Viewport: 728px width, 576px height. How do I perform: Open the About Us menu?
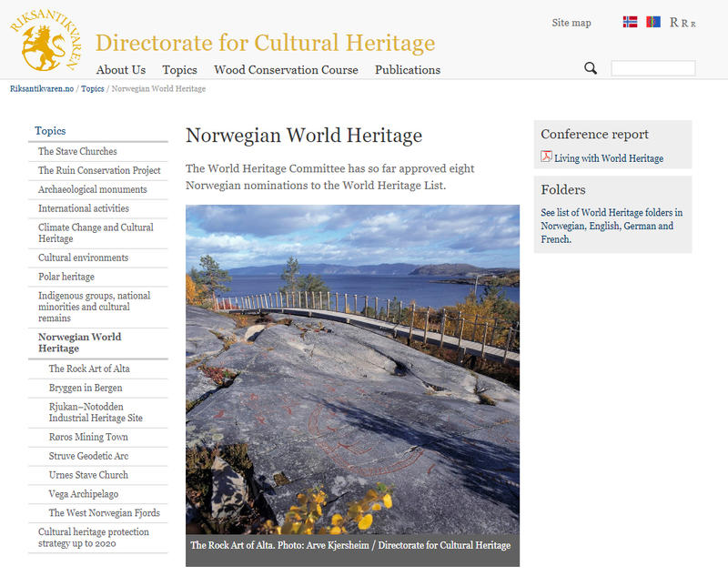(x=120, y=70)
